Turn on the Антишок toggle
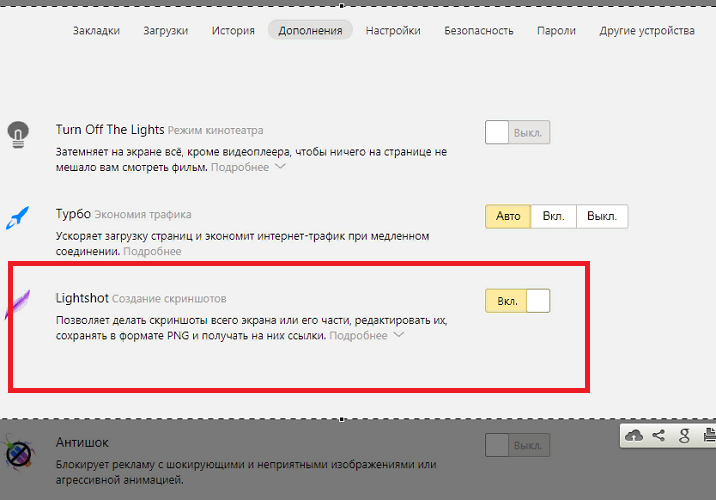Screen dimensions: 716x500 pos(517,445)
